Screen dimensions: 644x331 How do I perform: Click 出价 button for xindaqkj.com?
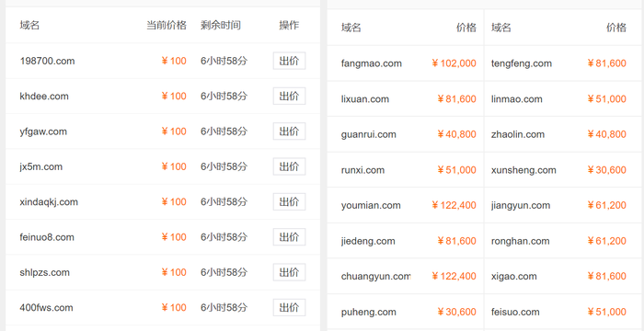[289, 201]
